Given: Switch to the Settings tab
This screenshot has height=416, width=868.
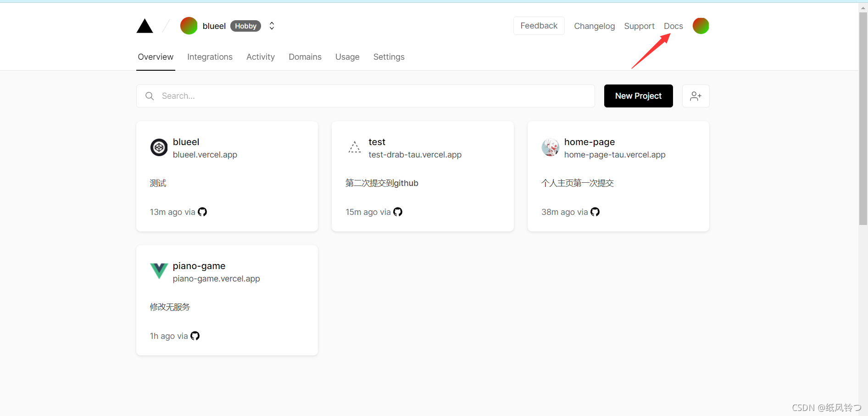Looking at the screenshot, I should [389, 57].
